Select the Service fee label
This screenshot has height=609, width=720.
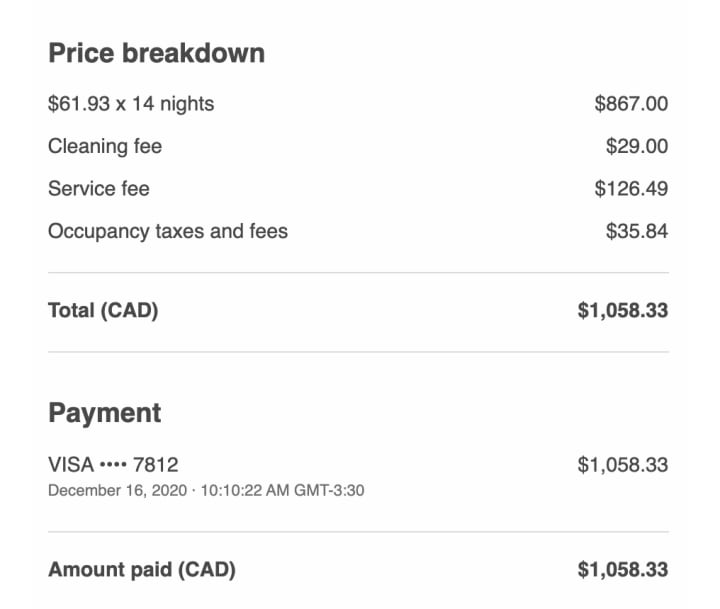[x=99, y=188]
